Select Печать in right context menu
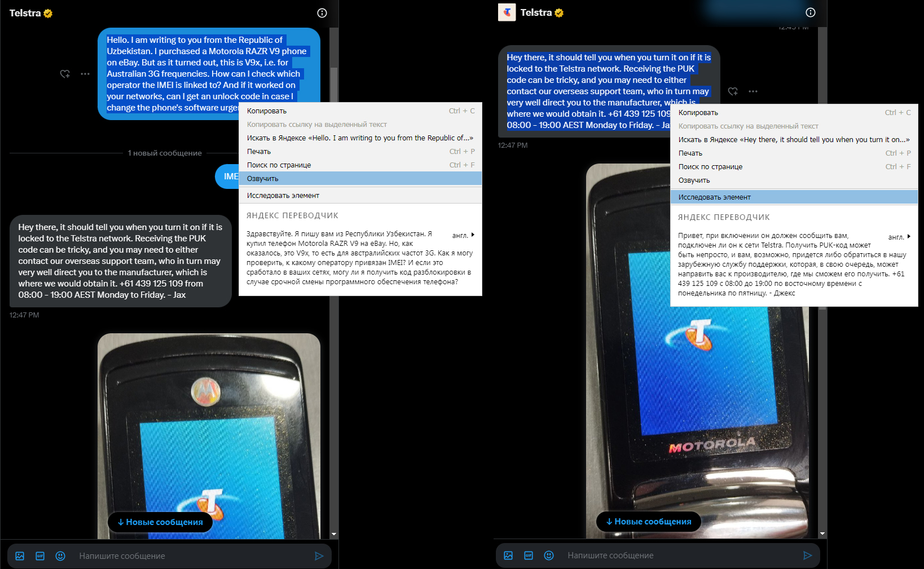This screenshot has height=569, width=924. 794,153
